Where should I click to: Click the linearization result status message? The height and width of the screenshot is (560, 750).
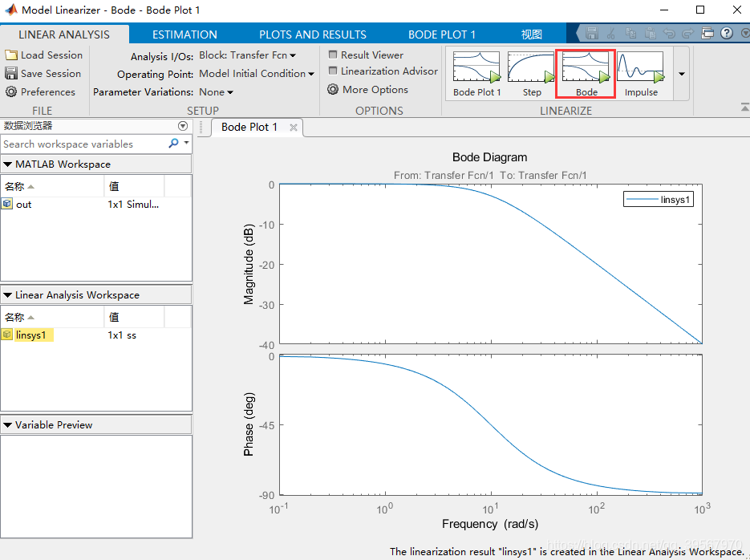click(x=567, y=551)
